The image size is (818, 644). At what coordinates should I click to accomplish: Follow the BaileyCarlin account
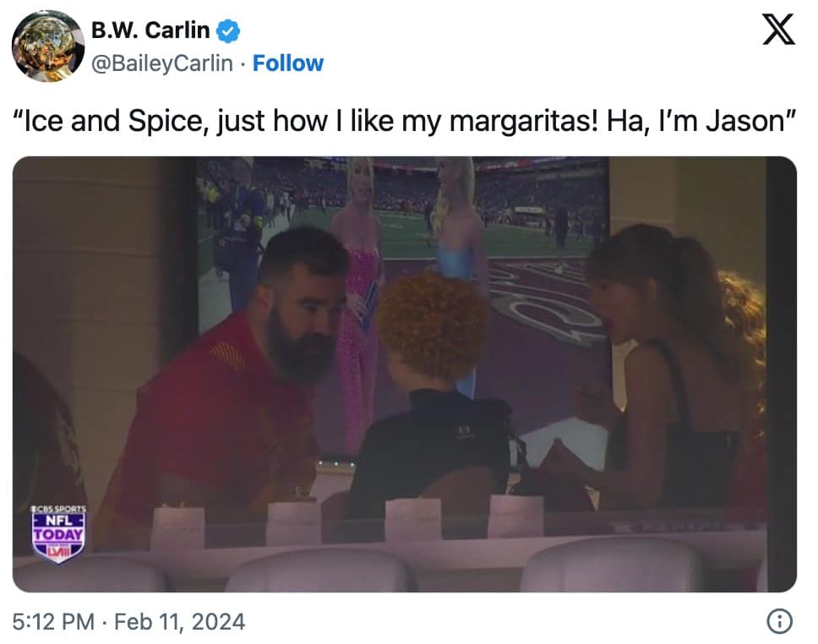click(x=288, y=63)
